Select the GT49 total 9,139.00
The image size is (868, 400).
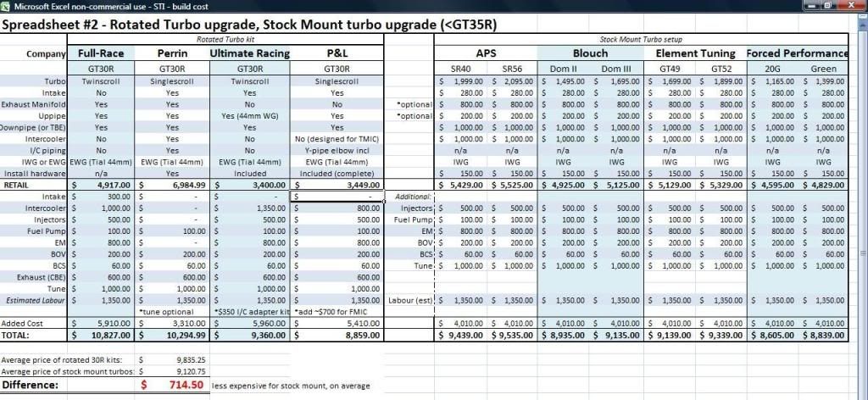(670, 336)
